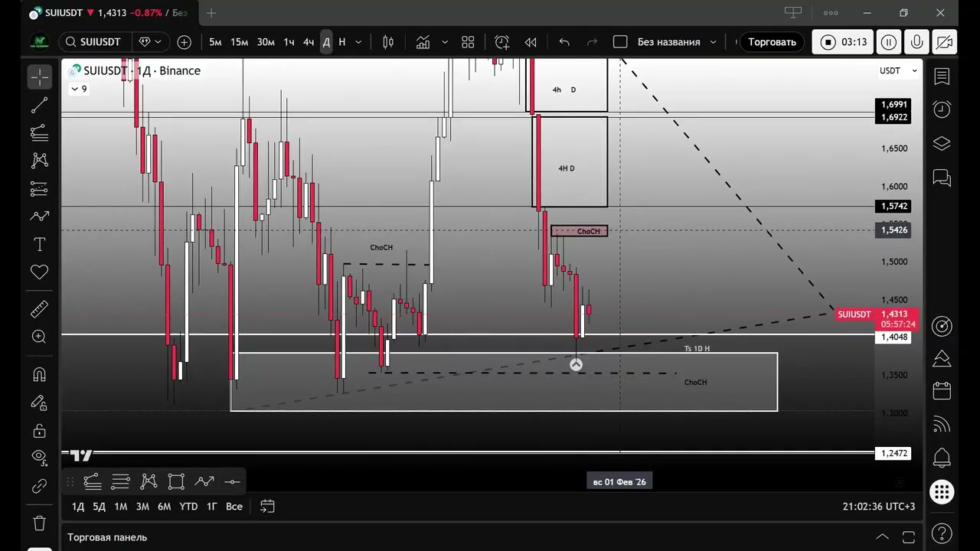The image size is (980, 551).
Task: Open Gann and Fibonacci tools in left sidebar
Action: (x=39, y=133)
